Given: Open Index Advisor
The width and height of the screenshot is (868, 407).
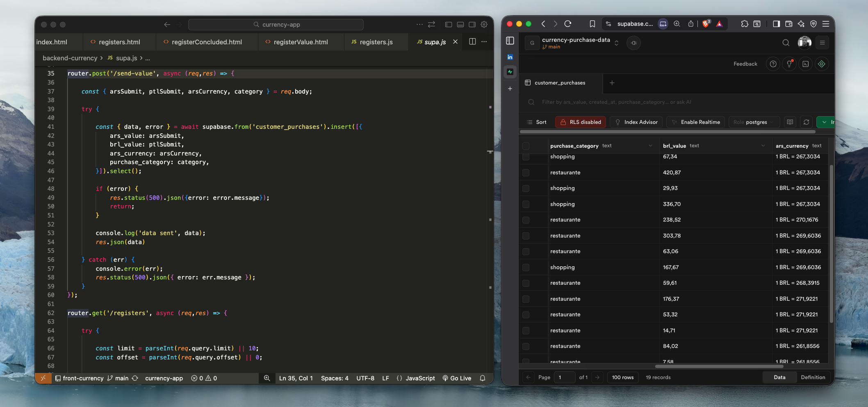Looking at the screenshot, I should 636,122.
